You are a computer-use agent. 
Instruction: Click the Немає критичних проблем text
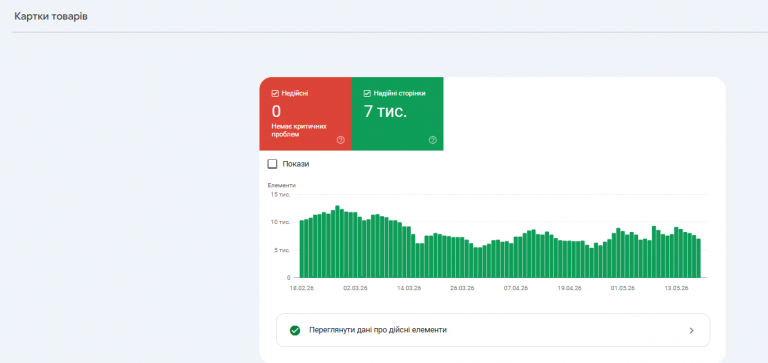[299, 130]
